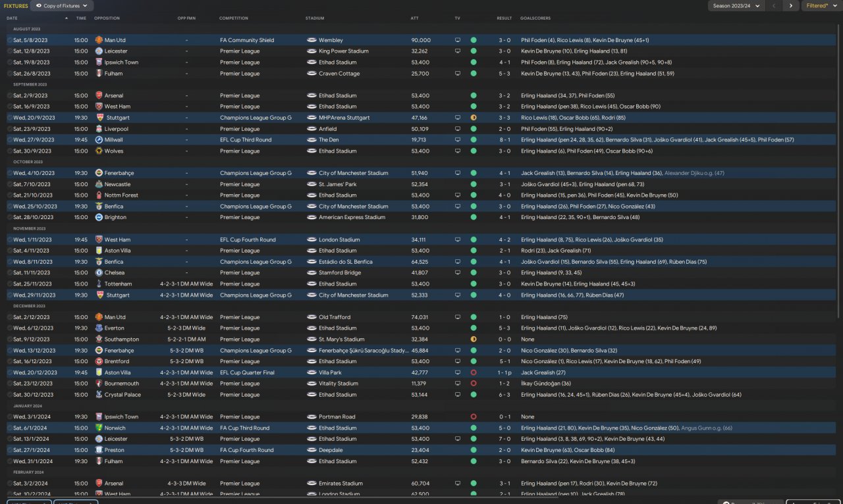Open the EFL Cup Quarter Final competition link

click(248, 372)
